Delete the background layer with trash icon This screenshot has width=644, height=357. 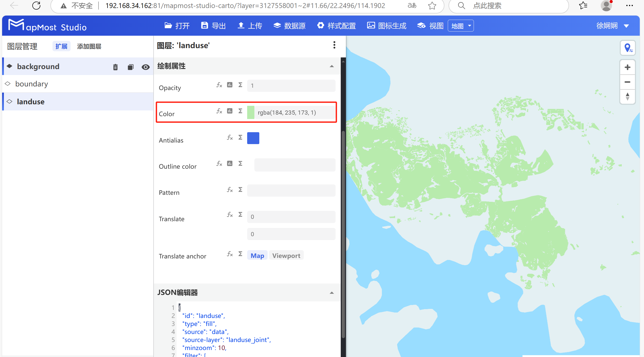[115, 67]
